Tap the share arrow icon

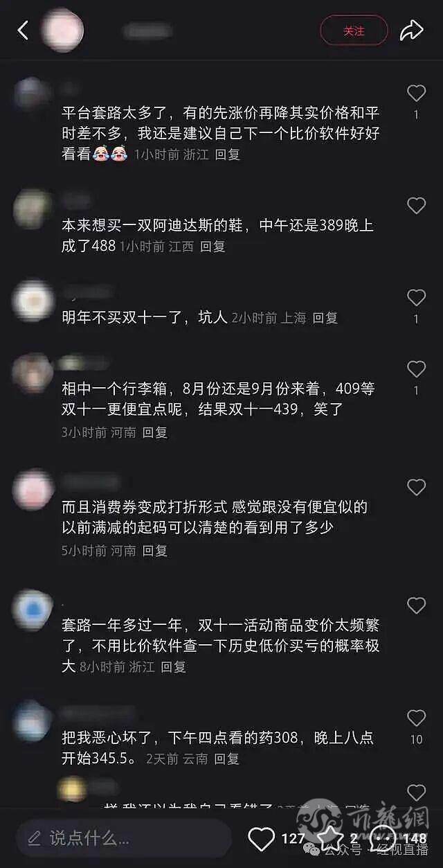click(412, 30)
